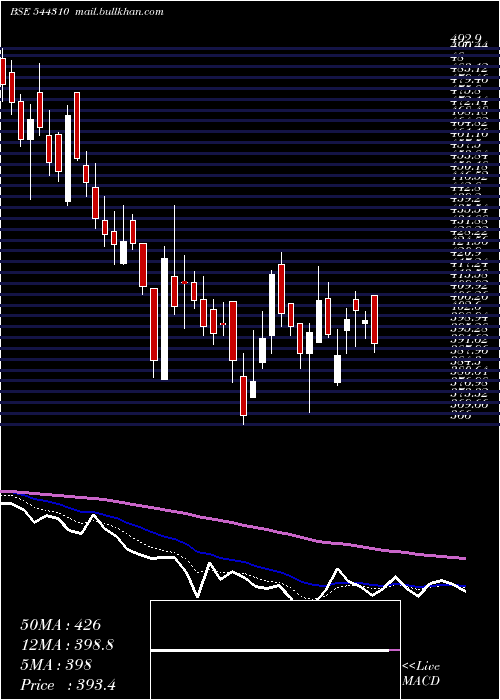Select the 50MA : 426 readout
Screen dimensions: 500x700
click(61, 625)
